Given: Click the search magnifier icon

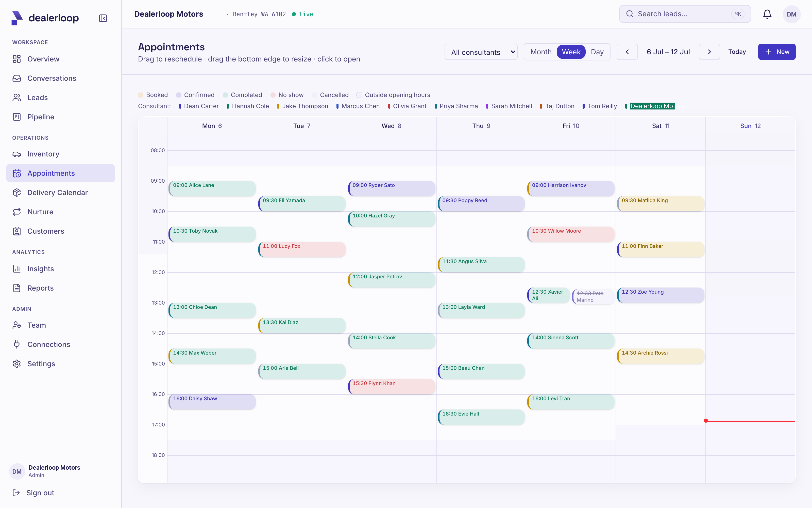Looking at the screenshot, I should (x=630, y=14).
